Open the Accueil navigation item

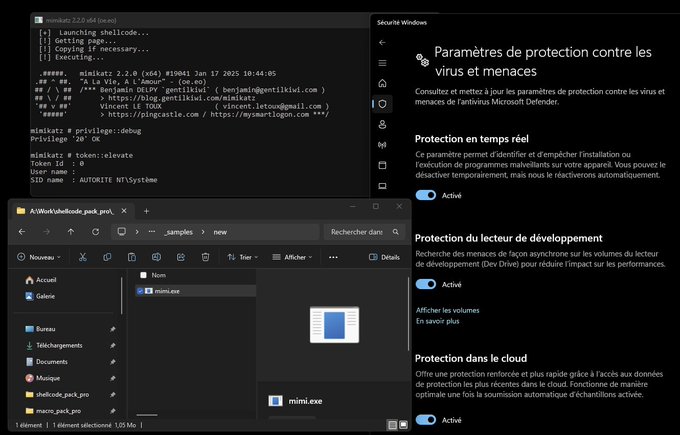(41, 280)
